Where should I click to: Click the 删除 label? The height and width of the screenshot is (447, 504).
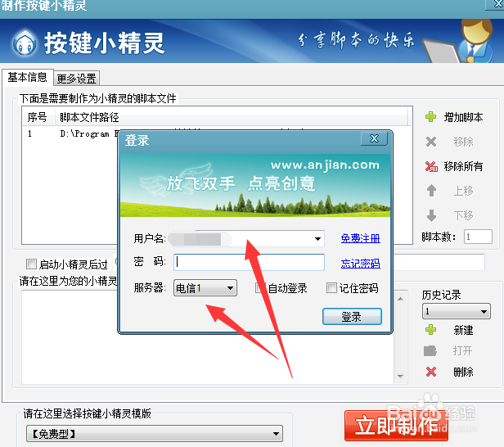[463, 372]
